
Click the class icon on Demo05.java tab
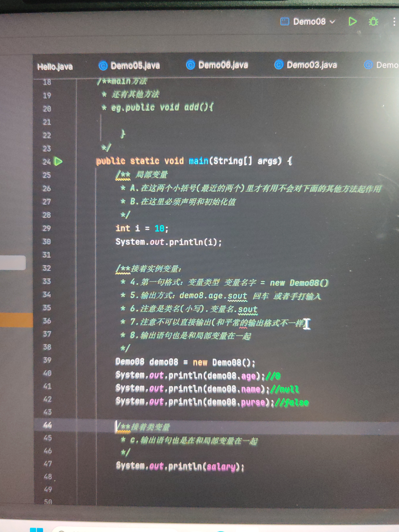click(103, 66)
